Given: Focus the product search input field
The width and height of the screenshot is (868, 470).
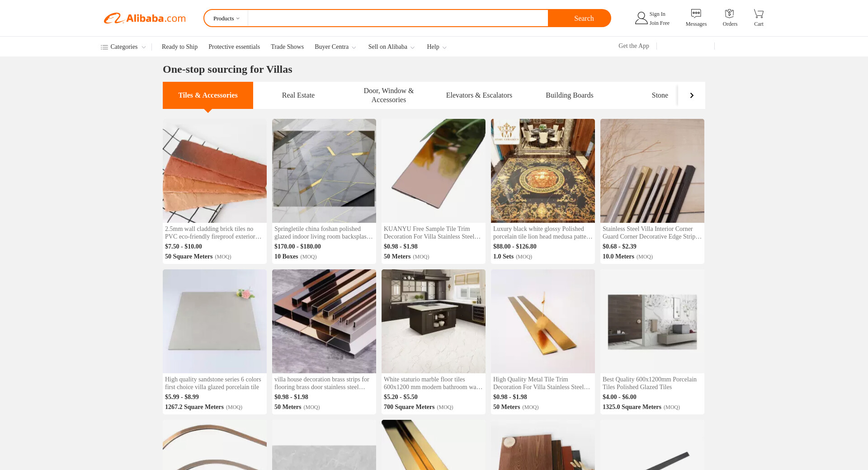Looking at the screenshot, I should coord(398,18).
